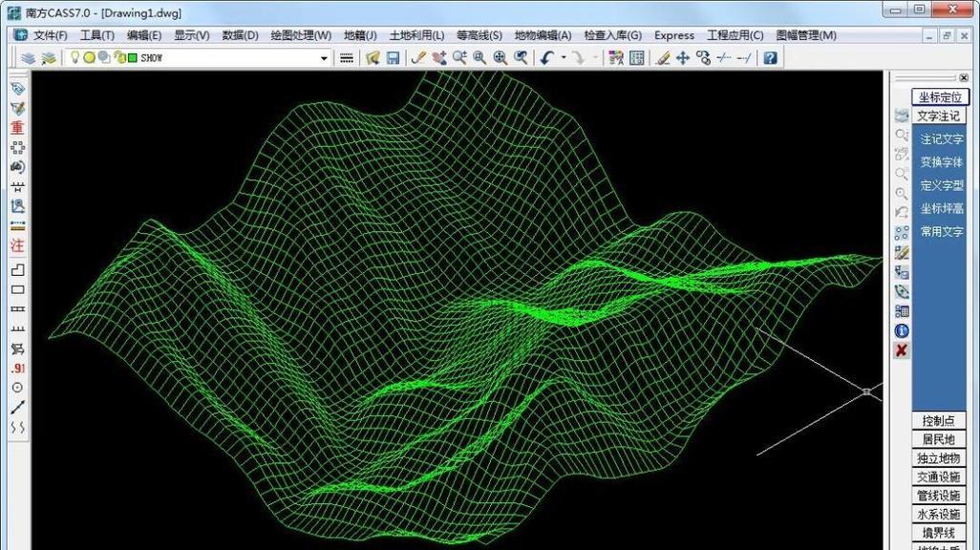Click the undo arrow icon
980x550 pixels.
point(547,58)
